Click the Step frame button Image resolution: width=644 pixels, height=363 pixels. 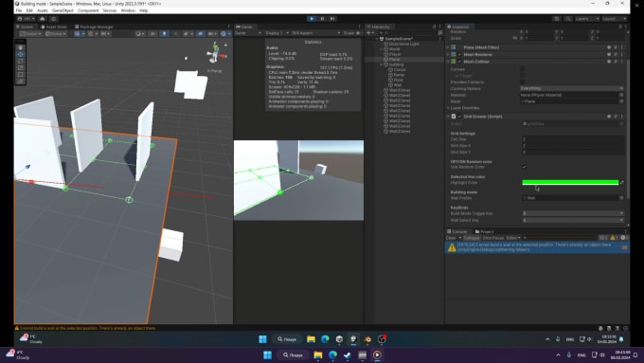pos(332,19)
